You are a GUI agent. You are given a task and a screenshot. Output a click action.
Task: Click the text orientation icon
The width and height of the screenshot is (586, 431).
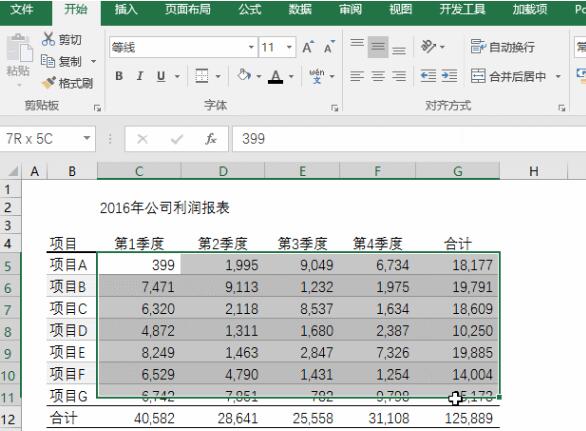(x=428, y=47)
